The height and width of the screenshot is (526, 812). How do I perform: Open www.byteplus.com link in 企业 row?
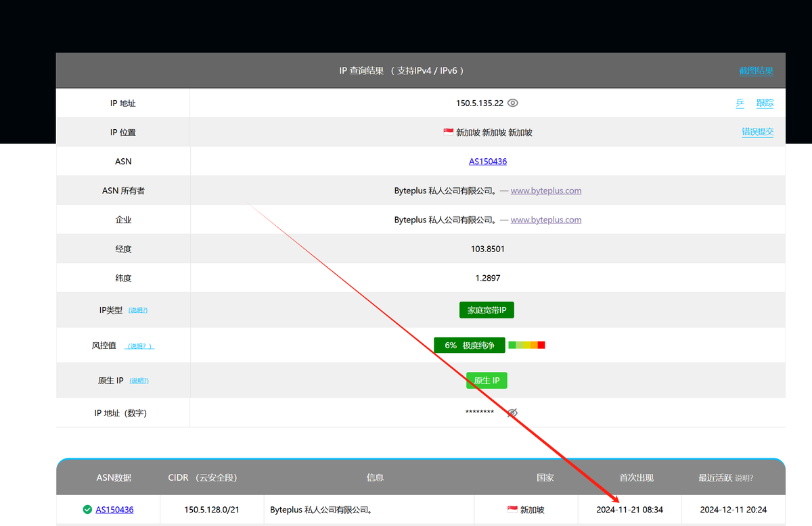coord(546,220)
